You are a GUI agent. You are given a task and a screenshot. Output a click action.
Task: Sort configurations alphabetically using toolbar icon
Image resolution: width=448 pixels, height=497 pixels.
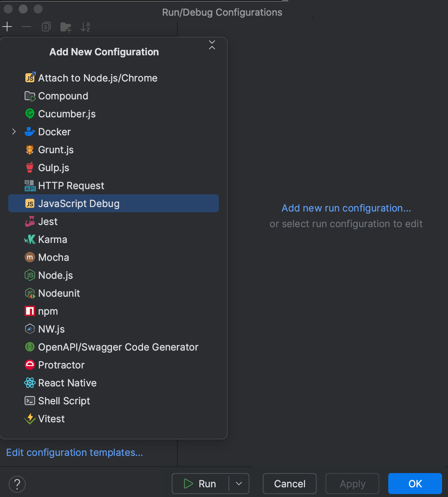tap(85, 27)
